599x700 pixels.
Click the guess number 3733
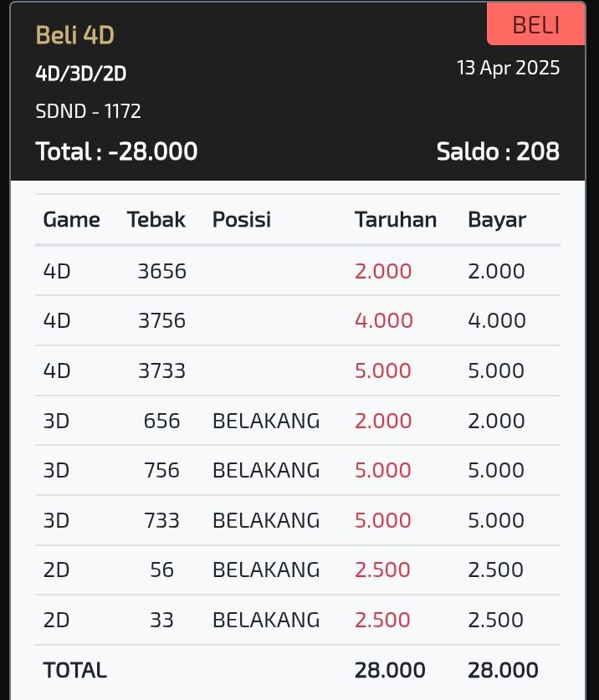pyautogui.click(x=161, y=370)
